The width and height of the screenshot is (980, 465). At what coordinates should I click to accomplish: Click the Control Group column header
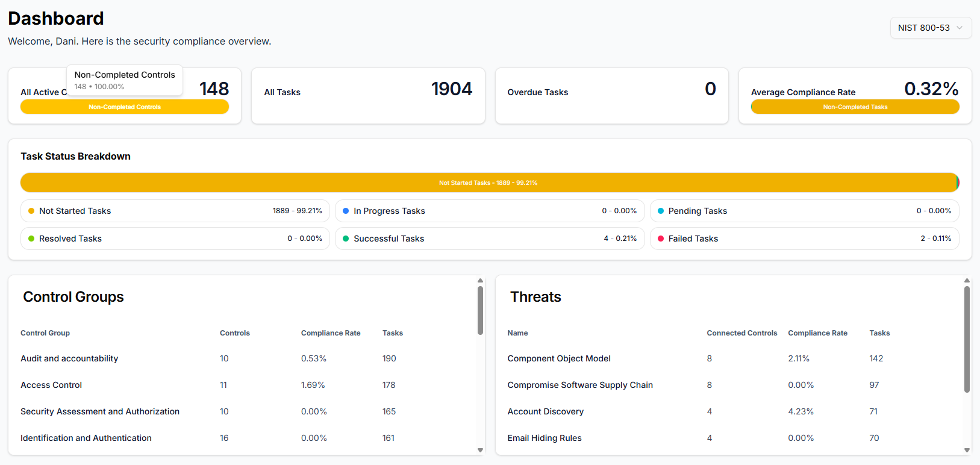(45, 333)
